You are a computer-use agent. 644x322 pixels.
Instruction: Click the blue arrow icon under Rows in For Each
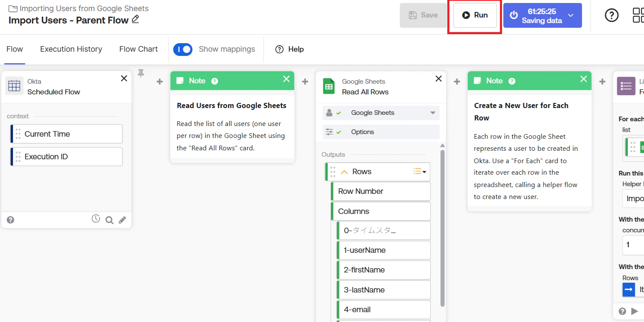[x=629, y=290]
